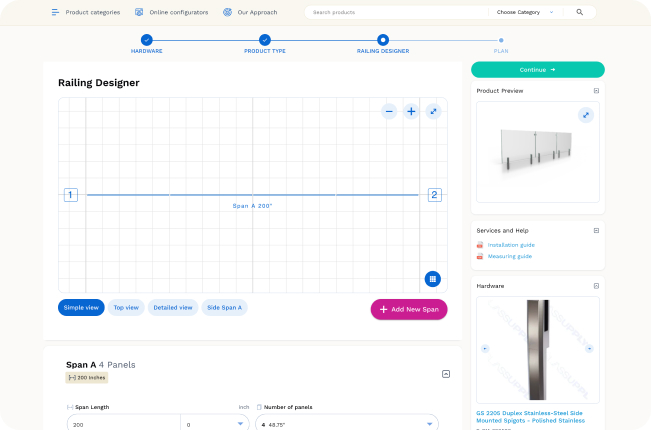The height and width of the screenshot is (430, 651).
Task: Show next hardware image arrow
Action: (x=589, y=349)
